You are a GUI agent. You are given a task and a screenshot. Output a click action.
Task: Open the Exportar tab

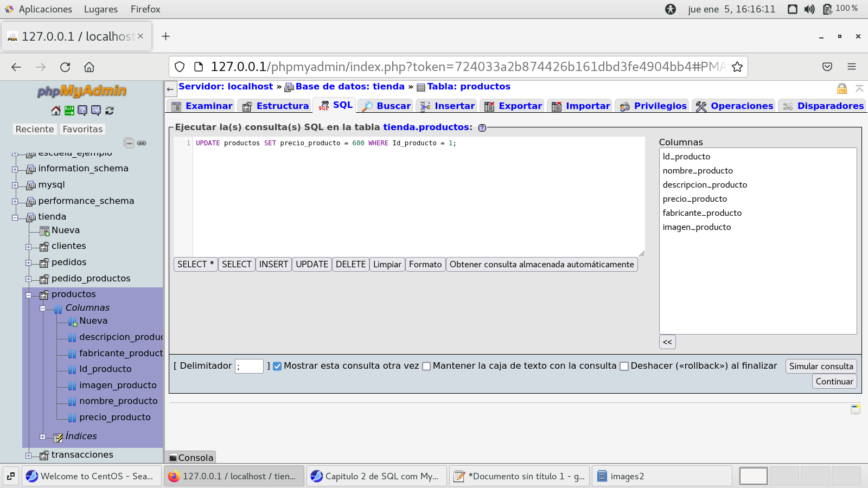click(x=513, y=106)
